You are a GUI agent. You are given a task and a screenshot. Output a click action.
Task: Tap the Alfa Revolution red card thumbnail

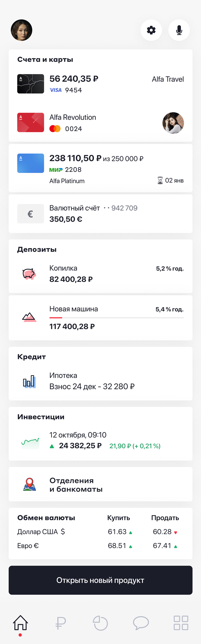(x=30, y=123)
